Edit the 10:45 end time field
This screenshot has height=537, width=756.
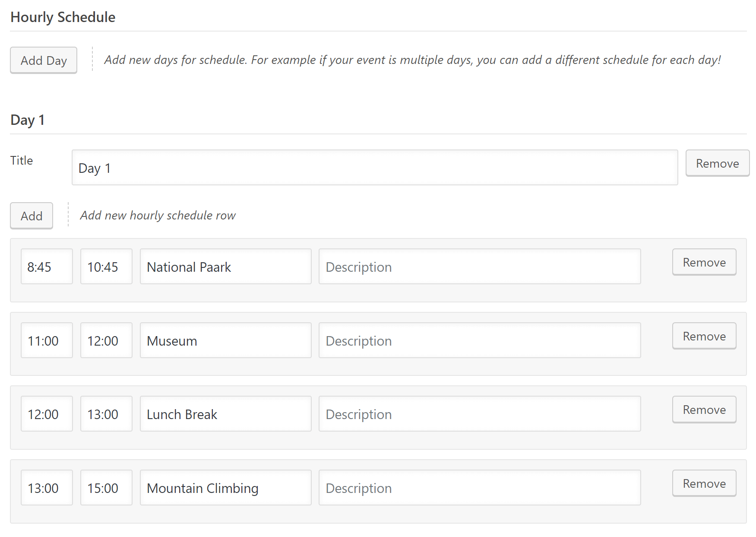pos(106,267)
